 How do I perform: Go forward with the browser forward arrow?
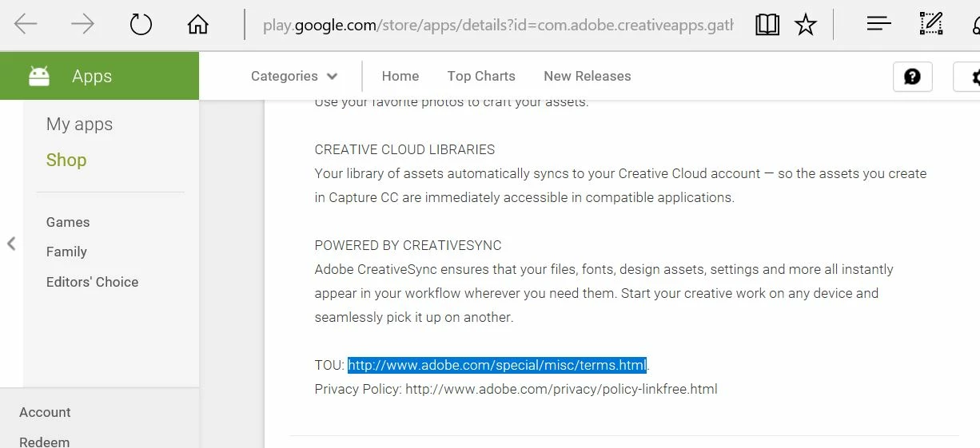[x=82, y=25]
